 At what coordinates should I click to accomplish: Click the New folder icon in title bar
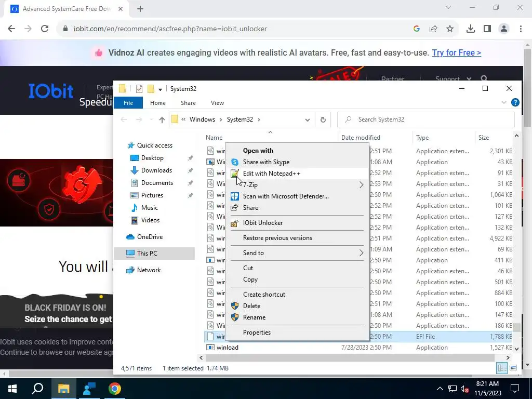(151, 88)
